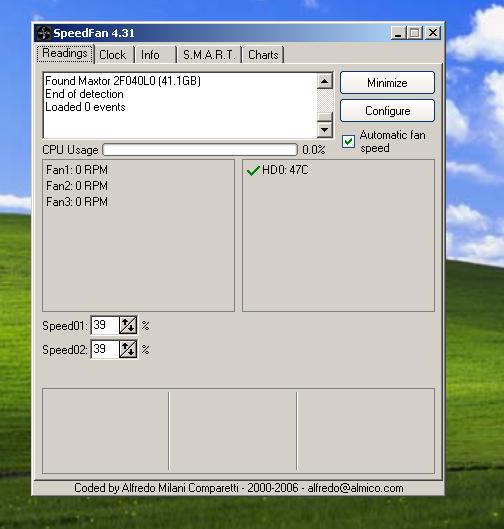Open the Charts tab
The width and height of the screenshot is (504, 529).
coord(263,55)
